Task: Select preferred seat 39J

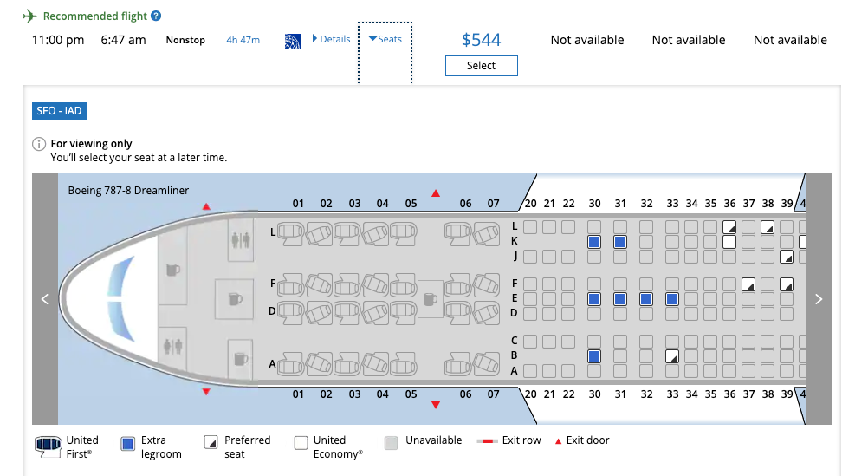Action: (x=786, y=257)
